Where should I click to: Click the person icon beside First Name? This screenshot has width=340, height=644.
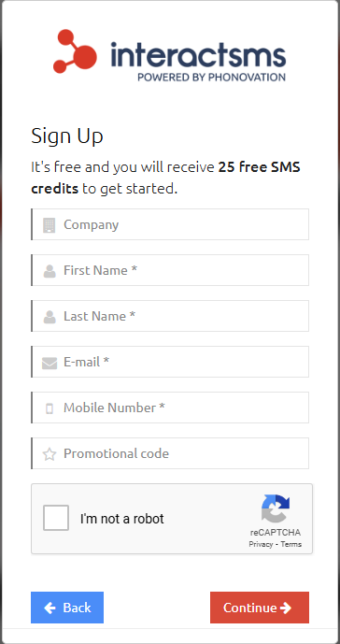point(50,271)
